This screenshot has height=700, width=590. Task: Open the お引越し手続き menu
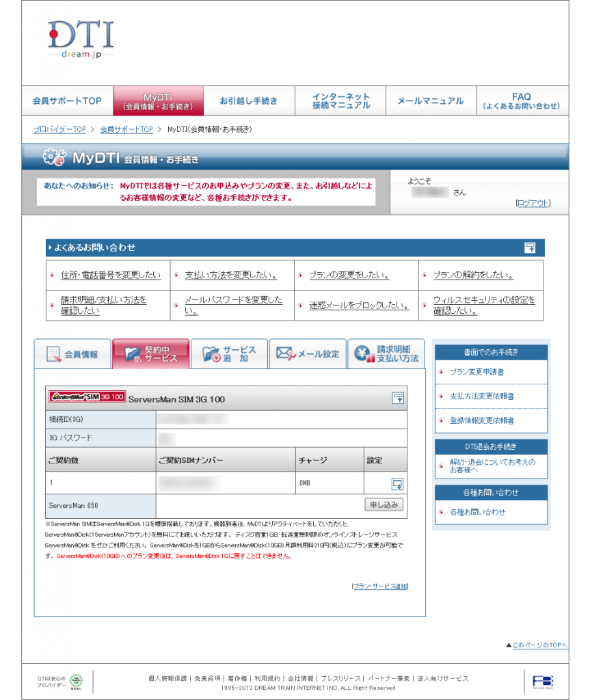tap(249, 101)
